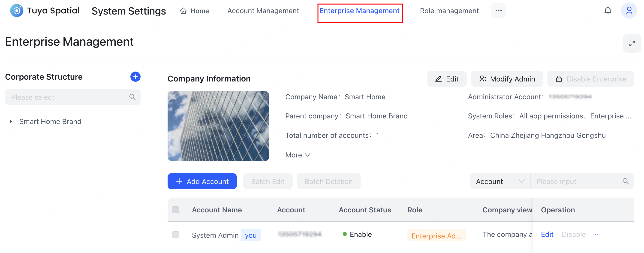Expand More company information

pos(298,155)
